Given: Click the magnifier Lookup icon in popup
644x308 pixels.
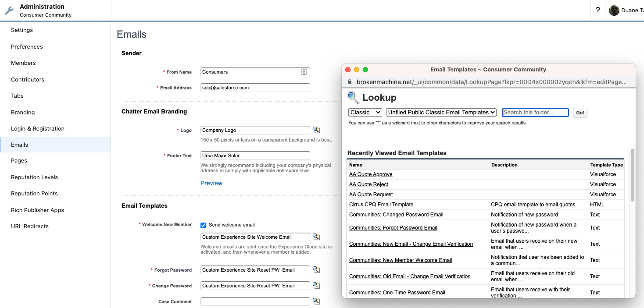Looking at the screenshot, I should pyautogui.click(x=354, y=97).
